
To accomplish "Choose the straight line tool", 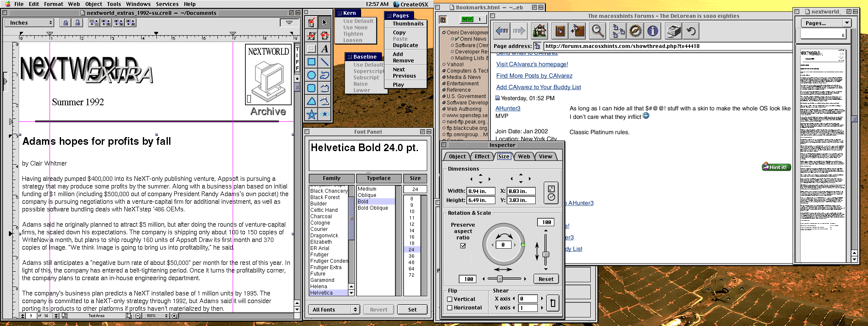I will (x=324, y=62).
